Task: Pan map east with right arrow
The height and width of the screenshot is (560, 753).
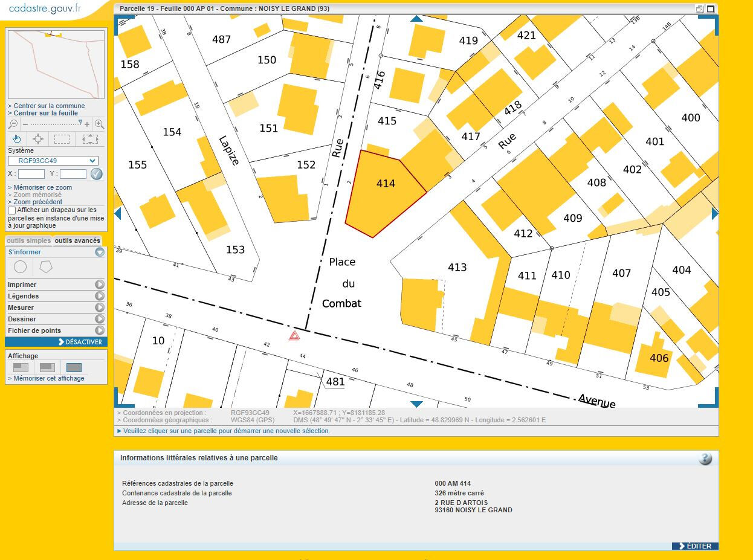Action: [715, 213]
